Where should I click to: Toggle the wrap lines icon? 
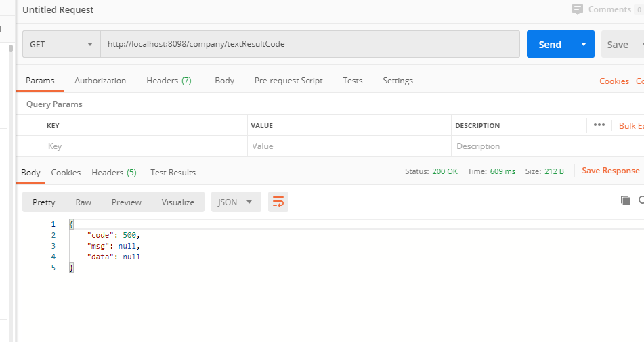[x=278, y=202]
